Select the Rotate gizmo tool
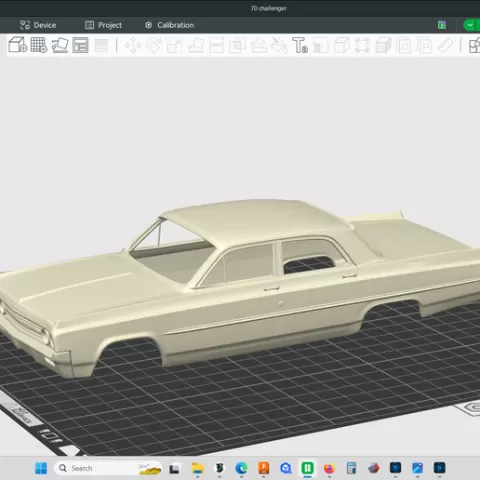The width and height of the screenshot is (480, 480). pos(154,45)
